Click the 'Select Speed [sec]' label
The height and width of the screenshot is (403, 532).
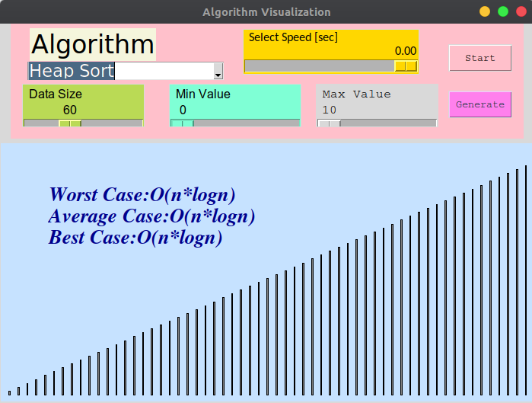(x=293, y=37)
